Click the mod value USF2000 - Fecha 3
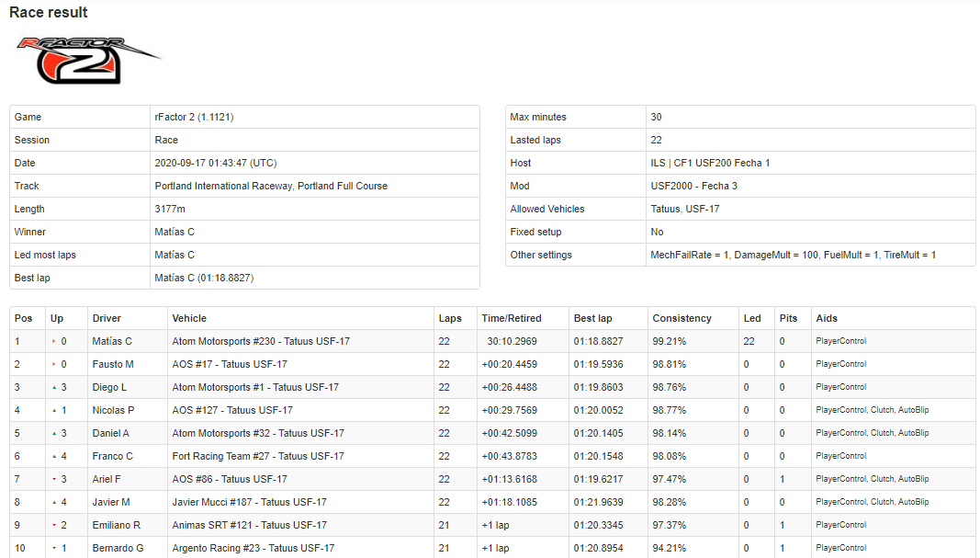 tap(693, 186)
